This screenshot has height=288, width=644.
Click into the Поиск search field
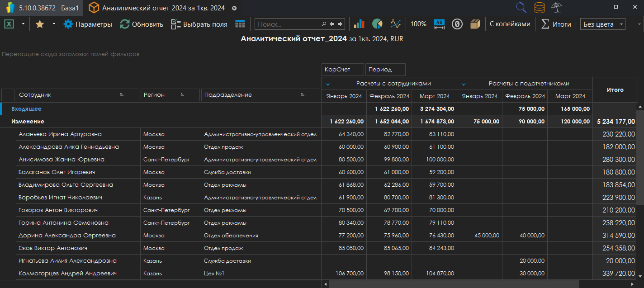[x=288, y=24]
